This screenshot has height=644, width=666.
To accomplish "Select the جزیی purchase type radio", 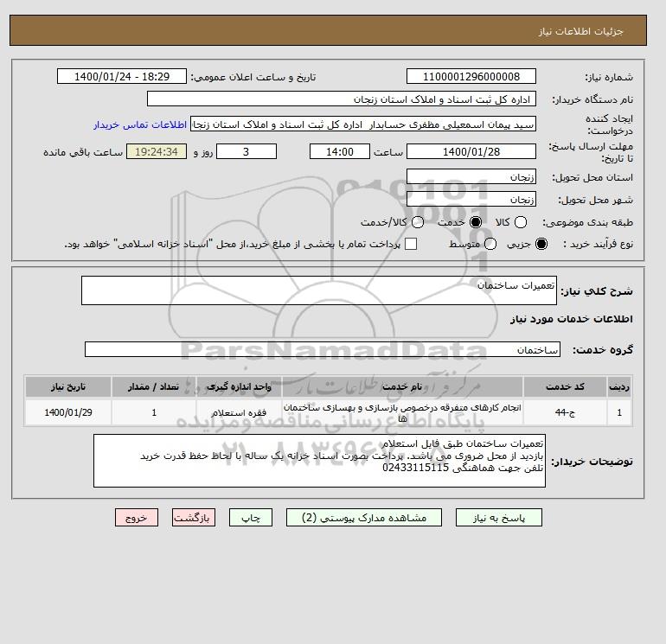I will click(541, 244).
